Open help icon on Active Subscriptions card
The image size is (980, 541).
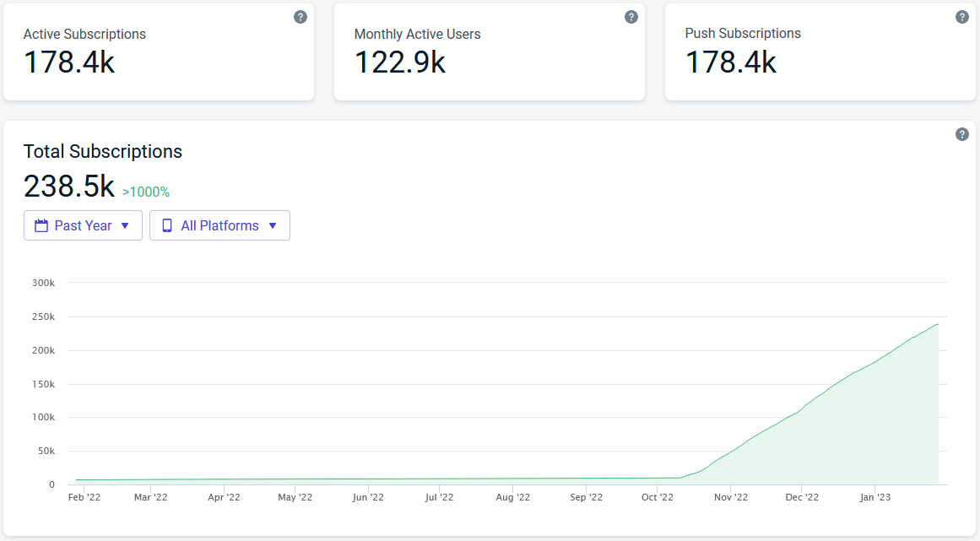pos(300,18)
